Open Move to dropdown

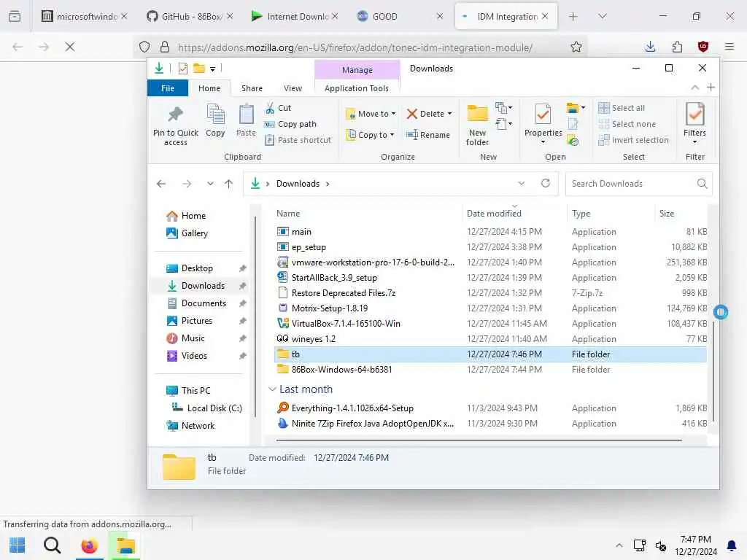point(371,114)
